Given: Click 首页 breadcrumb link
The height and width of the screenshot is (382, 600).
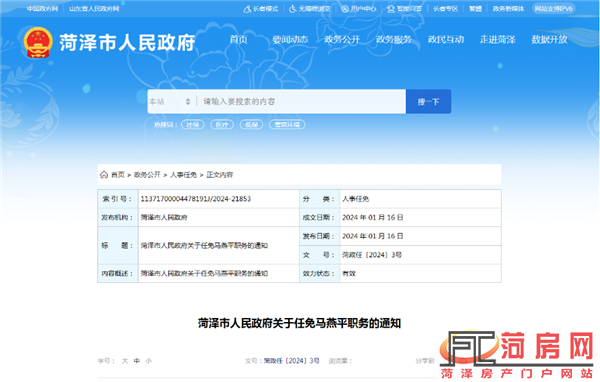Looking at the screenshot, I should [118, 175].
